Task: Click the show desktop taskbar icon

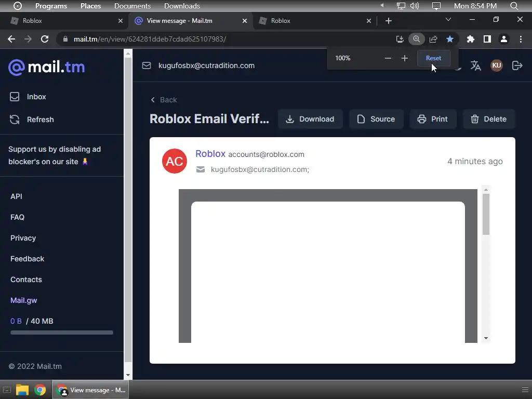Action: click(7, 390)
